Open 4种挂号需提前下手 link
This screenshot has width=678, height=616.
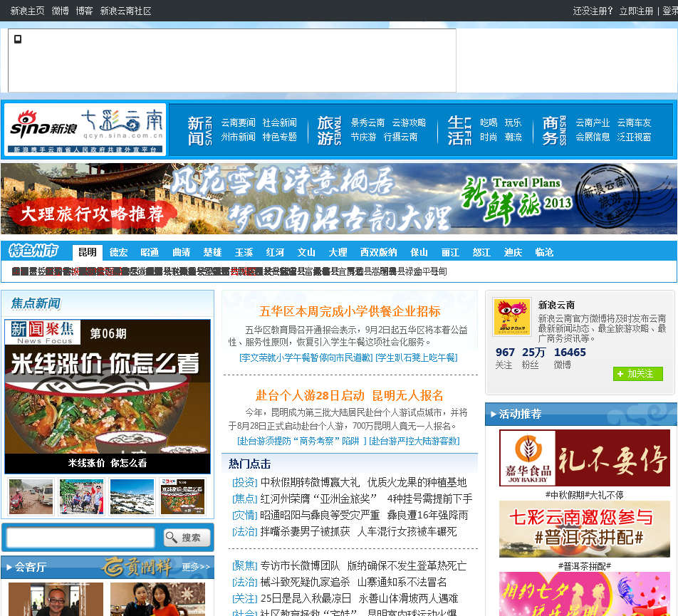click(430, 498)
